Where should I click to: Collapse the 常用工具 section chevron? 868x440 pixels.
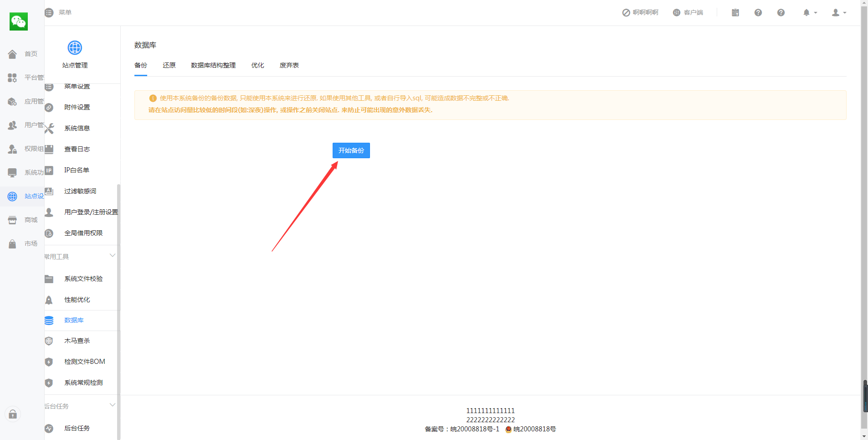click(113, 255)
